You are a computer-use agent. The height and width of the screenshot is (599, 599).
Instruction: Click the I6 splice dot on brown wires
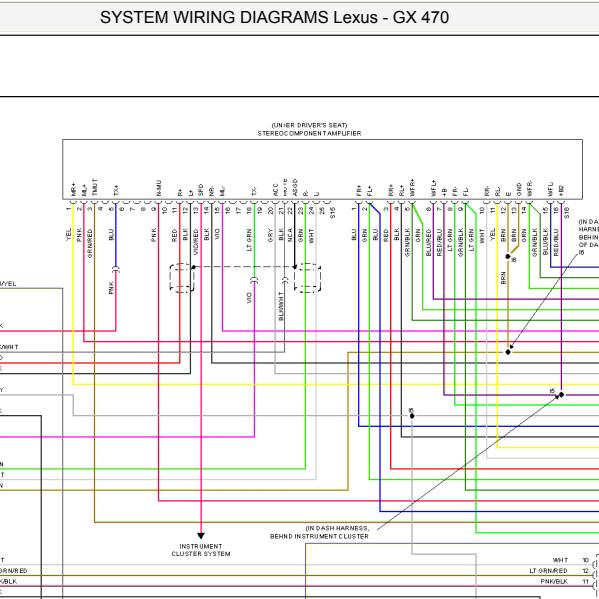coord(508,256)
